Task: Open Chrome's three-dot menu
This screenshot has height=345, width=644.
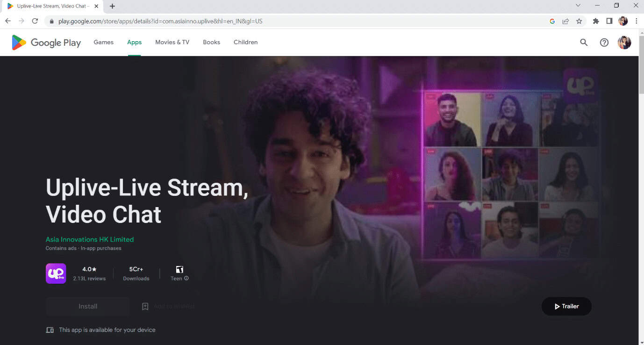Action: [637, 21]
